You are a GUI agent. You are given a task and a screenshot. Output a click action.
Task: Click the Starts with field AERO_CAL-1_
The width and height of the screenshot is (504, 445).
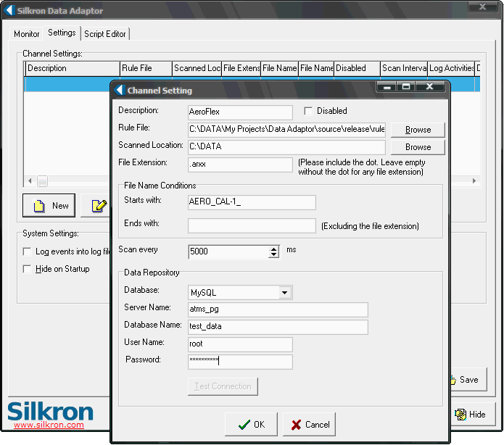252,202
